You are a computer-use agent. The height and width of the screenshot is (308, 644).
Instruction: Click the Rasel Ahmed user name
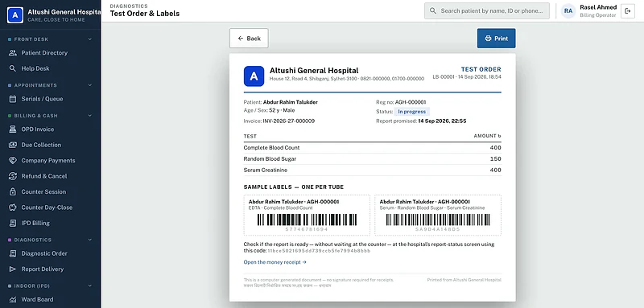tap(598, 7)
